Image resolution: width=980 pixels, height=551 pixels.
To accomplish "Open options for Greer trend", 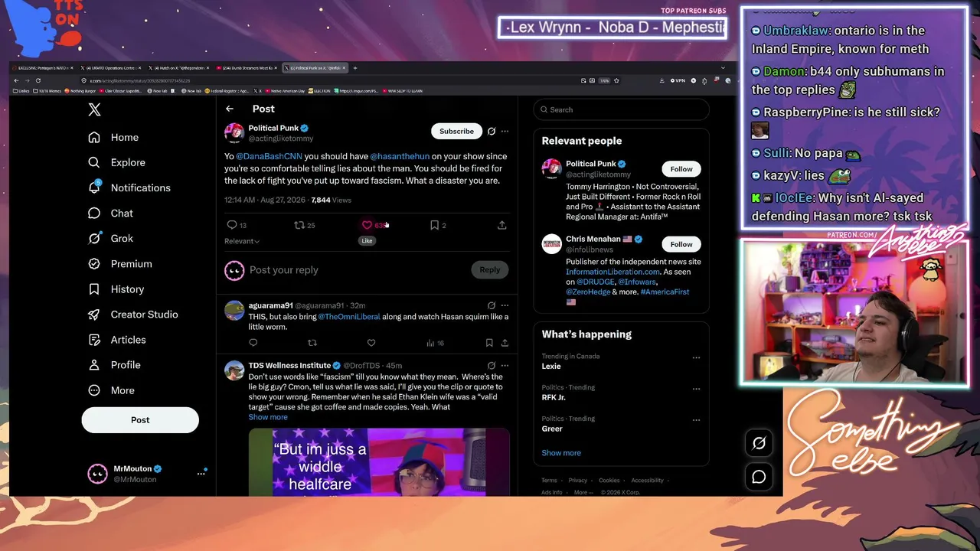I will click(x=696, y=419).
